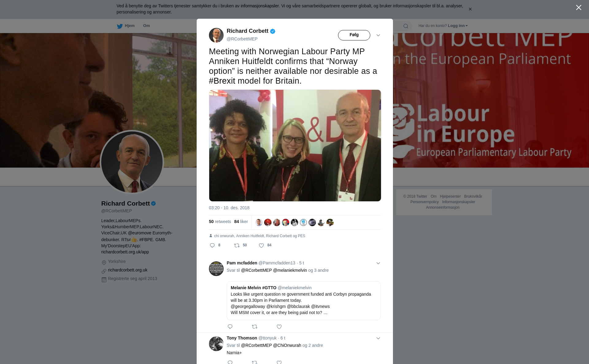Open the #Brexit hashtag link
The width and height of the screenshot is (589, 364).
tap(222, 81)
